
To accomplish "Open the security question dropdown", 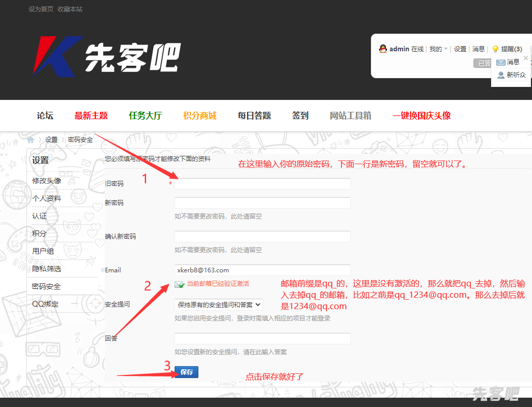I will [219, 305].
